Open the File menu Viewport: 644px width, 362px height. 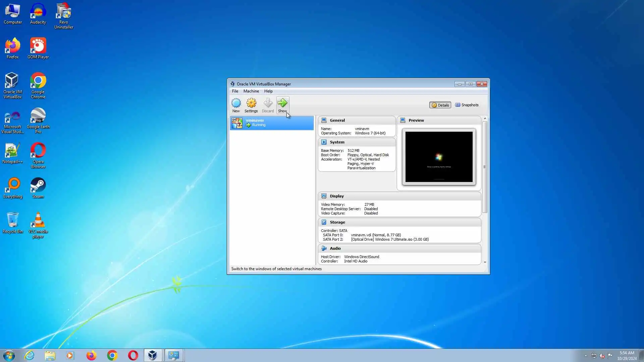point(235,91)
